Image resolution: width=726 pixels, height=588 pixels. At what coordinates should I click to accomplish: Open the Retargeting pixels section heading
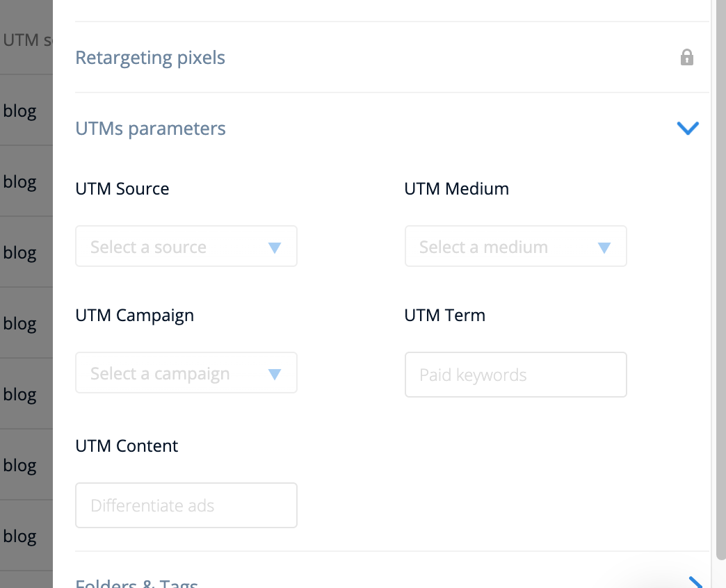[x=150, y=58]
